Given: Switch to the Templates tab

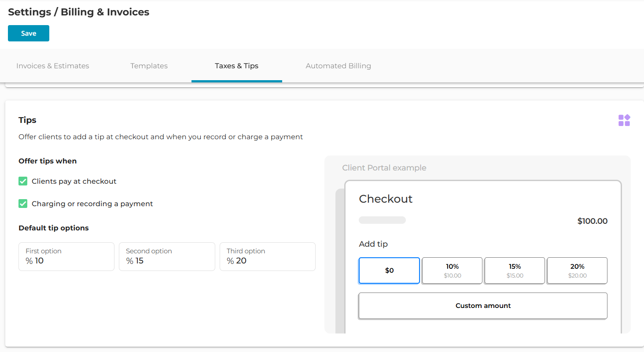Looking at the screenshot, I should 149,66.
